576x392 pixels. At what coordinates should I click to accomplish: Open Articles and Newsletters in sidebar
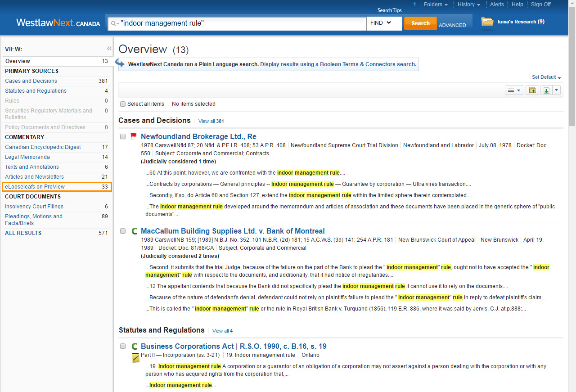click(34, 177)
